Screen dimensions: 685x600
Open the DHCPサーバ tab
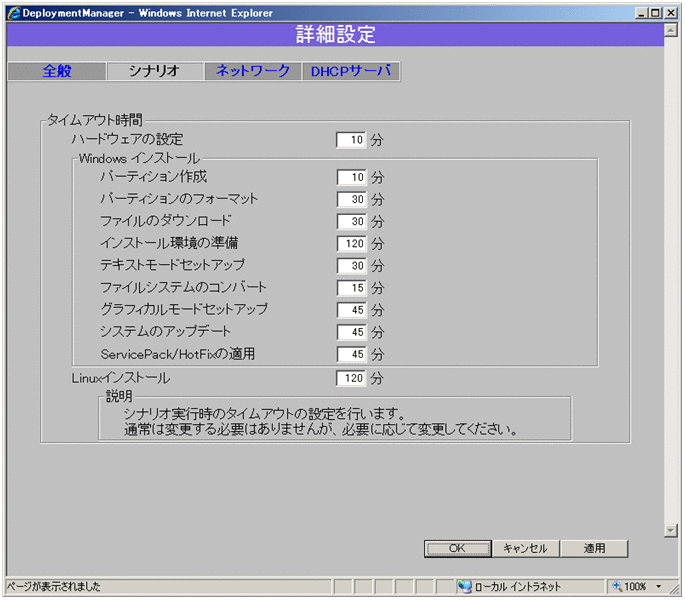(351, 71)
